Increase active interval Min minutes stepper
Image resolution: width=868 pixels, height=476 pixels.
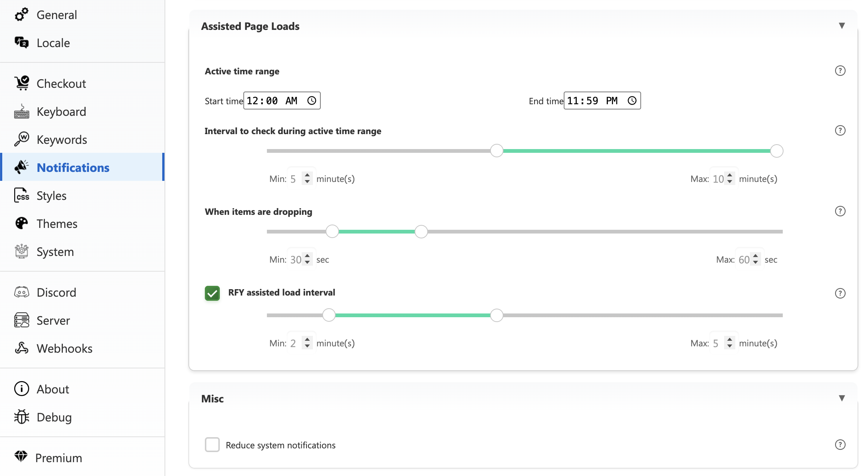(307, 175)
